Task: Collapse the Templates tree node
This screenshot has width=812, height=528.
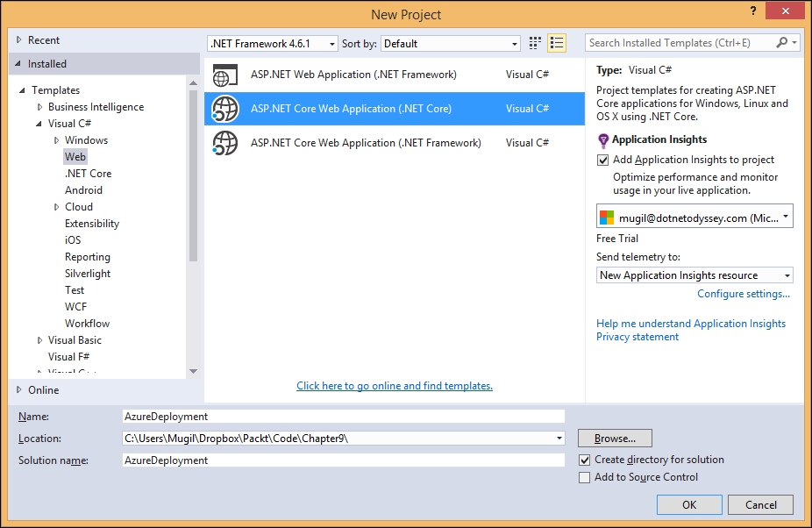Action: coord(22,90)
